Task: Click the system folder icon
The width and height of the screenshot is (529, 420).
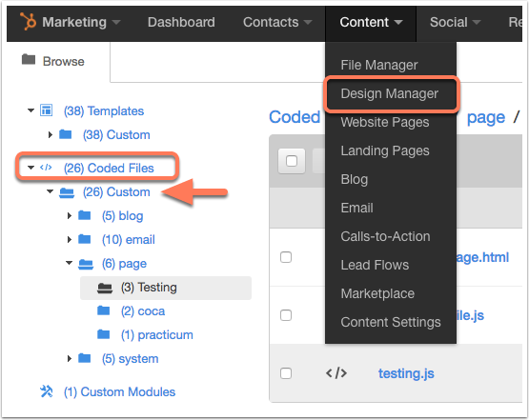Action: [x=84, y=358]
